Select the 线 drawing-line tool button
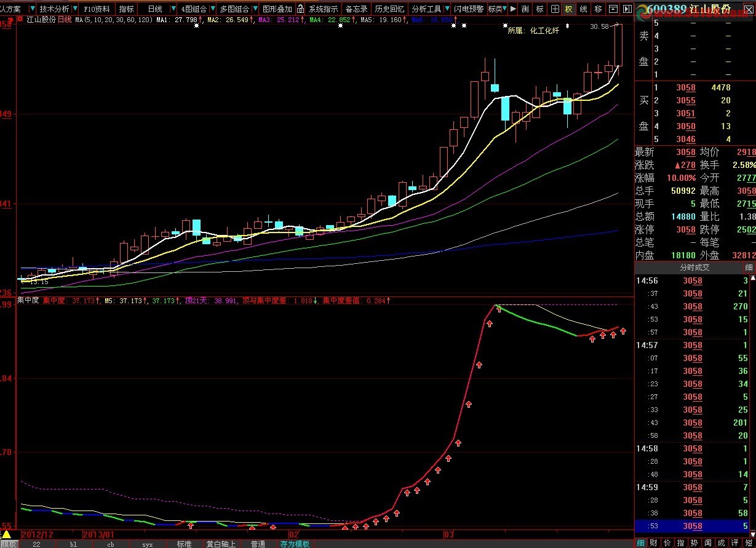The height and width of the screenshot is (548, 756). [583, 9]
